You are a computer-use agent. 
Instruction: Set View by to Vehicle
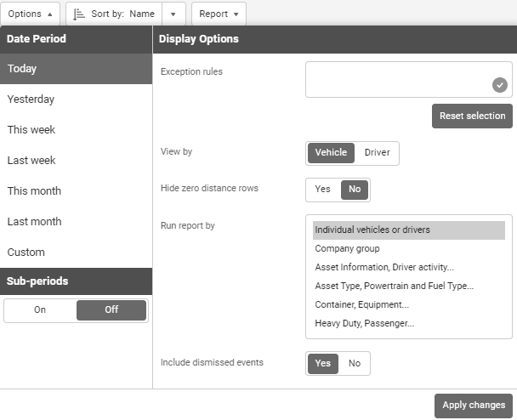pyautogui.click(x=331, y=153)
